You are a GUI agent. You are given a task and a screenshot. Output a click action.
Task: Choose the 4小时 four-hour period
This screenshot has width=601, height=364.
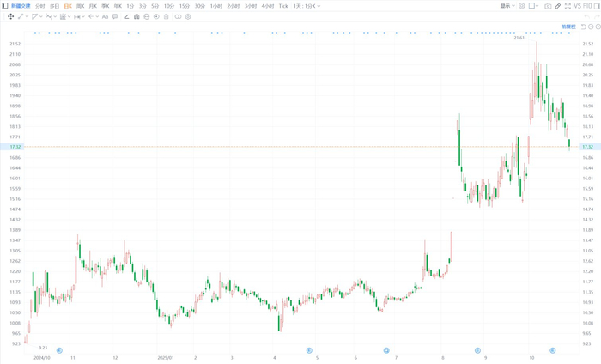click(268, 6)
